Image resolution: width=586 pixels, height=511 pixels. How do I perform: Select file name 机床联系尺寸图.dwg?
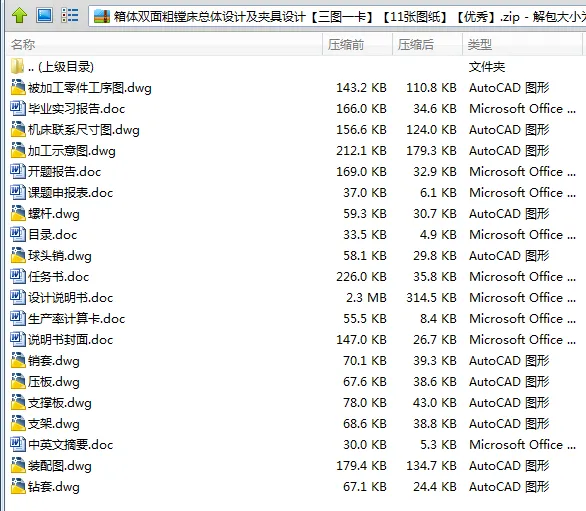pyautogui.click(x=84, y=130)
